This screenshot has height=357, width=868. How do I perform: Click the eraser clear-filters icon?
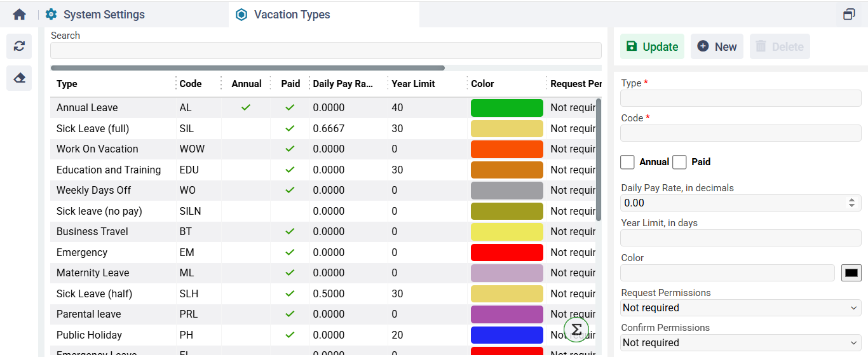(19, 78)
